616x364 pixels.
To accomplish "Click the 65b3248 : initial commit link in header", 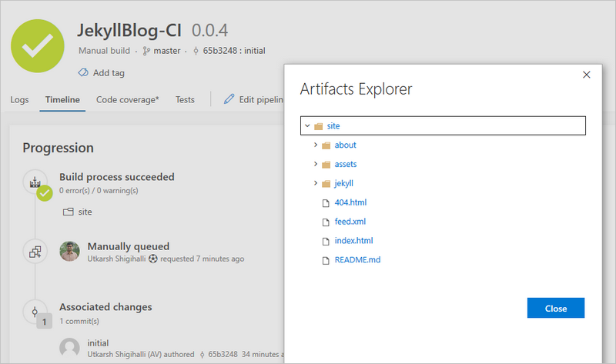I will 234,51.
